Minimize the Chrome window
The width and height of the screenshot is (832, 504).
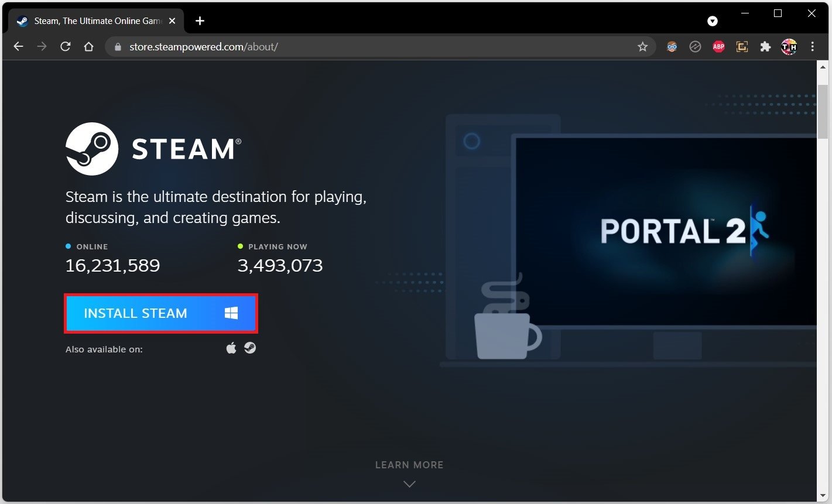click(745, 13)
